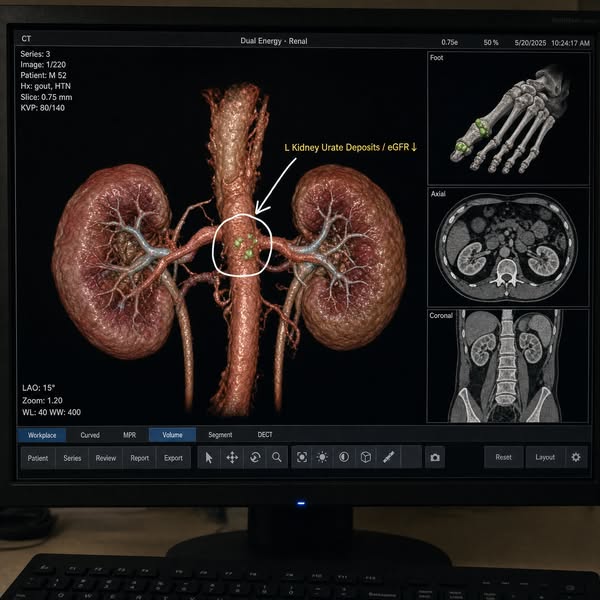Click the Export button
Image resolution: width=600 pixels, height=600 pixels.
[173, 458]
